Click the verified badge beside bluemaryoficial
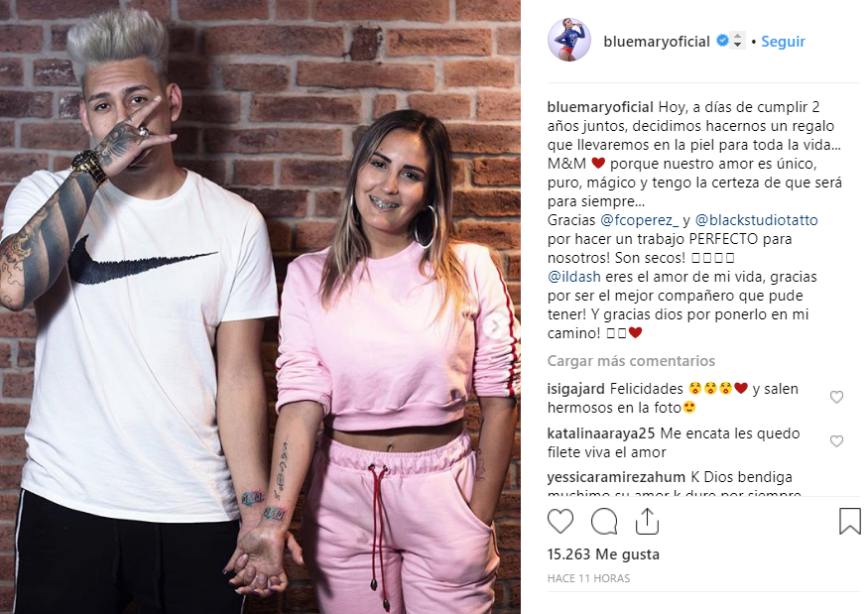This screenshot has width=868, height=614. tap(722, 41)
